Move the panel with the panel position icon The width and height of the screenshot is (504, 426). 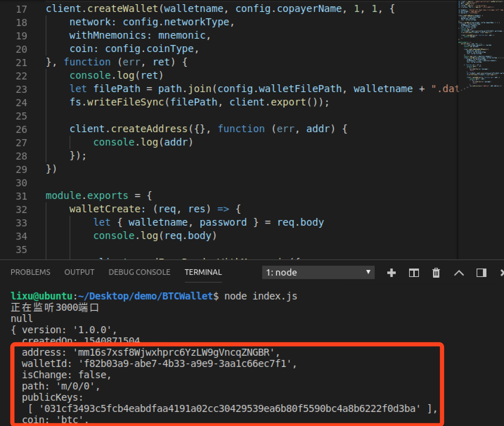(x=481, y=273)
